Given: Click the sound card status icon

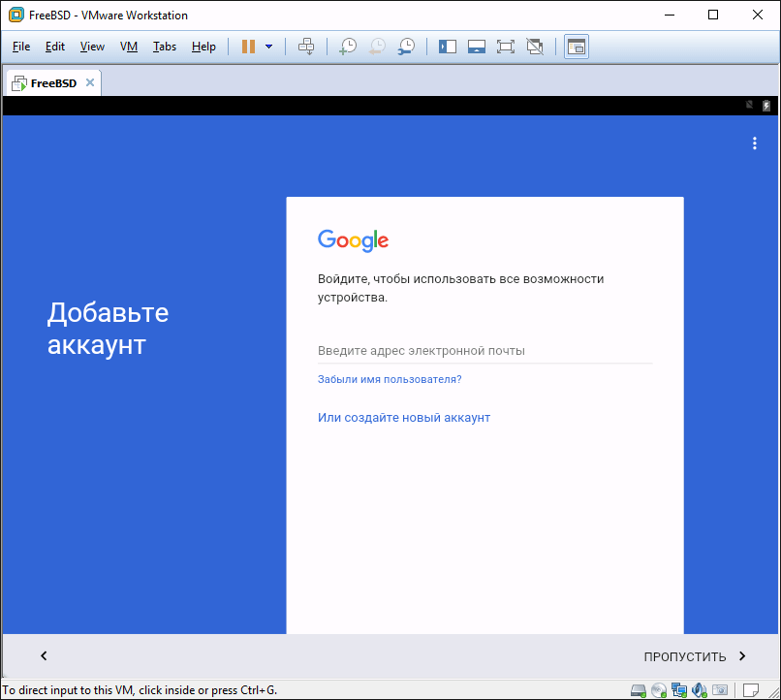Looking at the screenshot, I should click(x=700, y=690).
